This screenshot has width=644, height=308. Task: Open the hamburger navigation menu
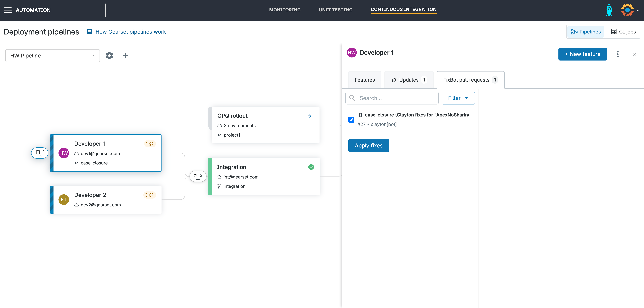click(8, 10)
